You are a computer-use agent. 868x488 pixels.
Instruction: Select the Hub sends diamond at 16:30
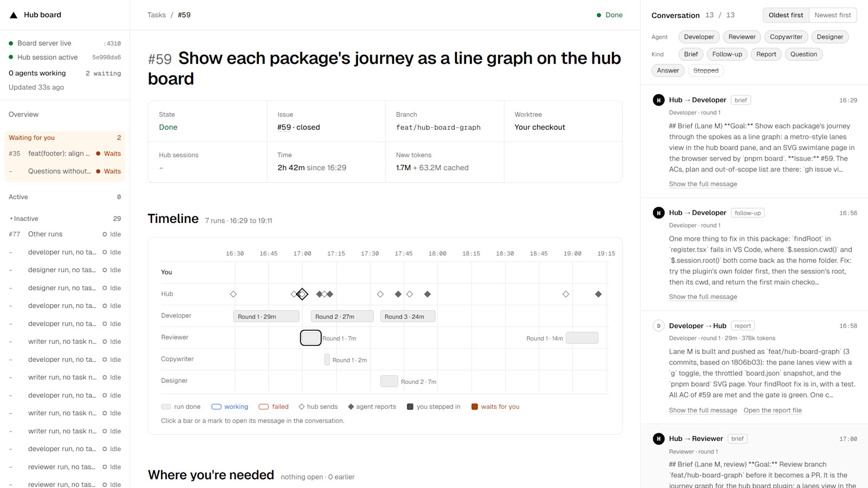(x=233, y=294)
